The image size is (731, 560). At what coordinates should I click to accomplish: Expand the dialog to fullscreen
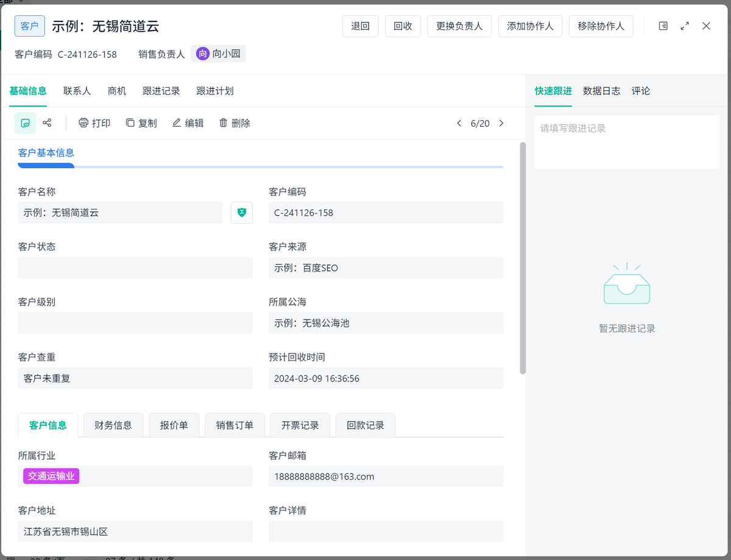(x=685, y=26)
